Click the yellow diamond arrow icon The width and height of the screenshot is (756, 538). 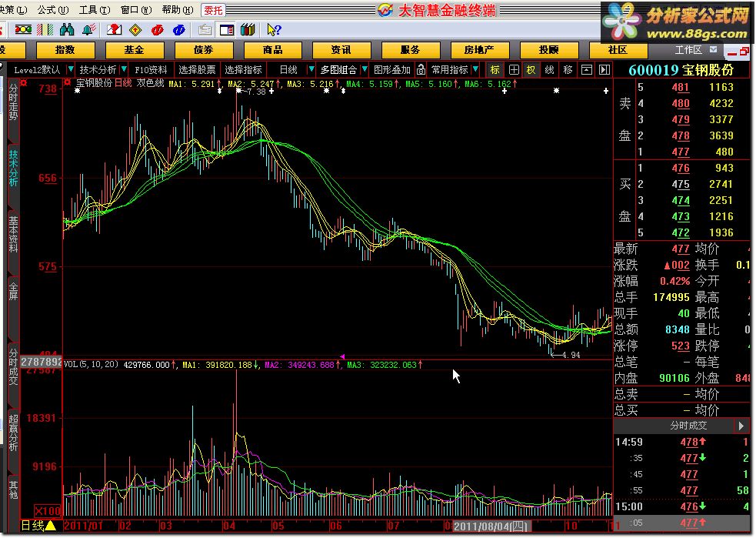point(135,30)
